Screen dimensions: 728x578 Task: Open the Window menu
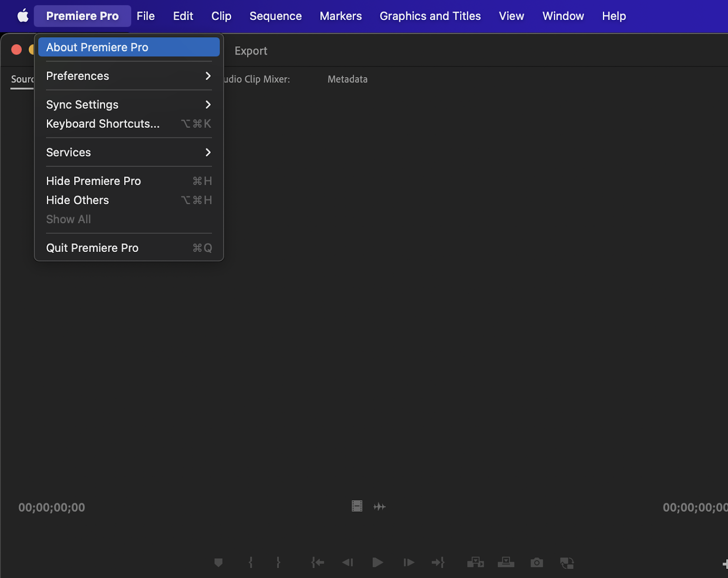pyautogui.click(x=563, y=16)
